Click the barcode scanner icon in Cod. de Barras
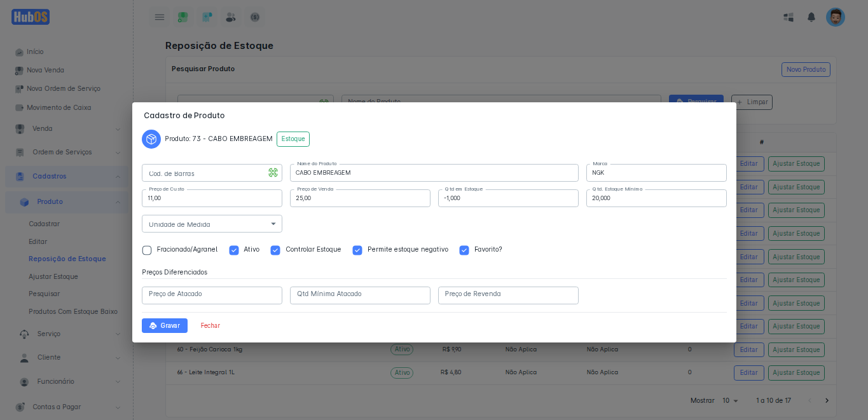 point(273,173)
